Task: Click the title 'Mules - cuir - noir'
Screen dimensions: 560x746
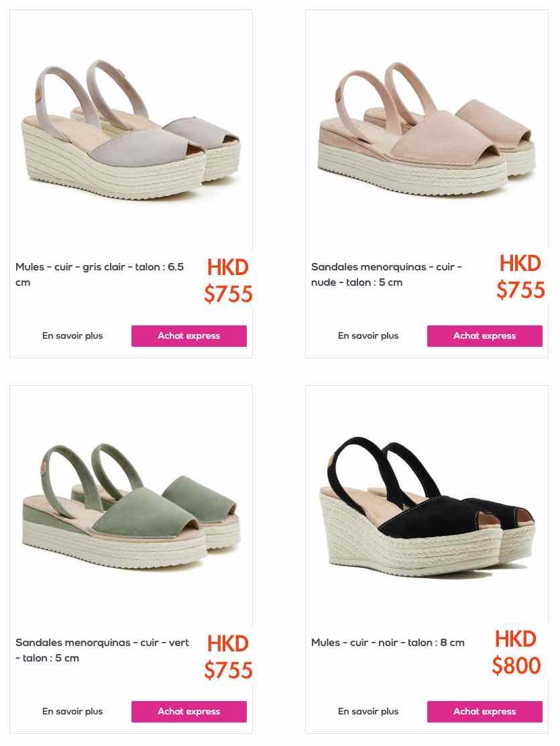Action: coord(388,642)
